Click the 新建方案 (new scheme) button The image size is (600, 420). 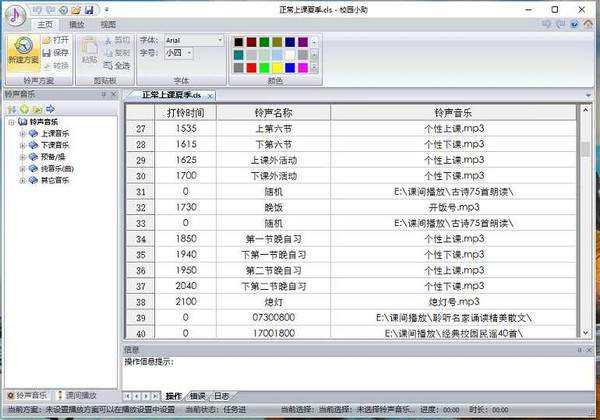click(x=23, y=54)
